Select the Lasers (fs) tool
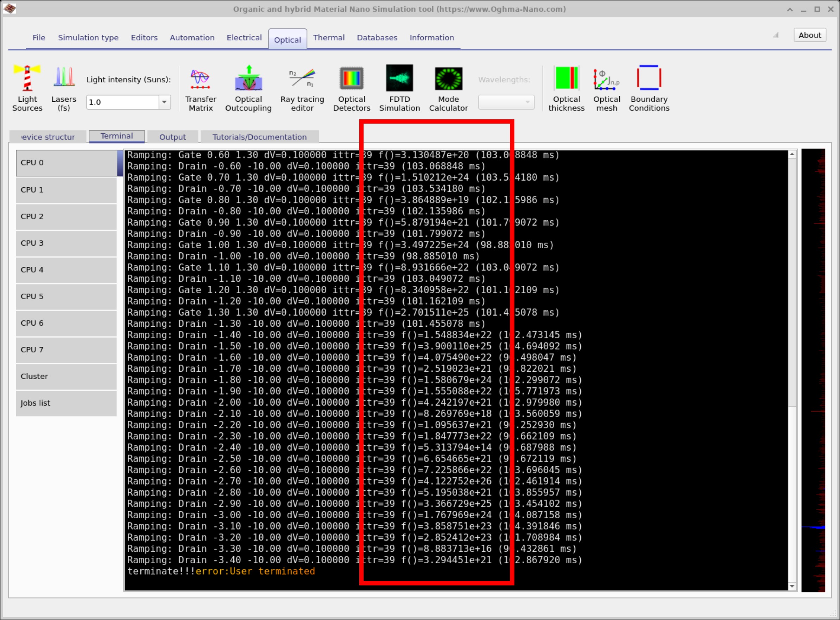Viewport: 840px width, 620px height. click(x=63, y=87)
